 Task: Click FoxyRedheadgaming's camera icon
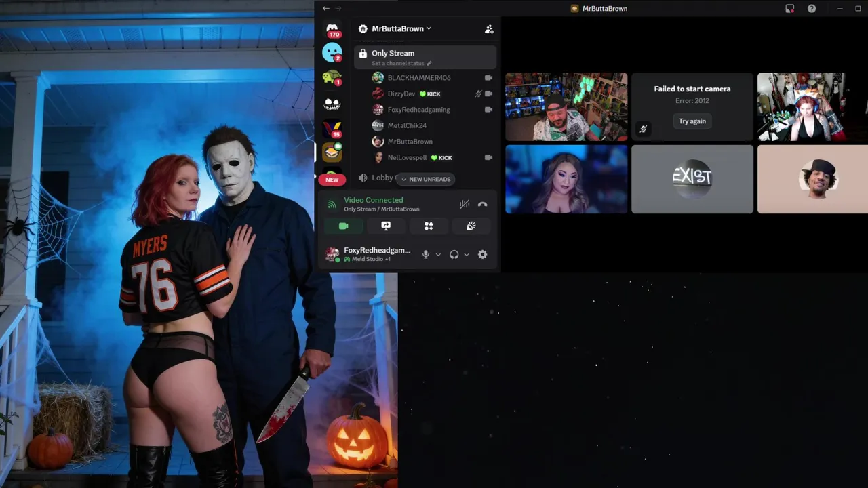[488, 110]
